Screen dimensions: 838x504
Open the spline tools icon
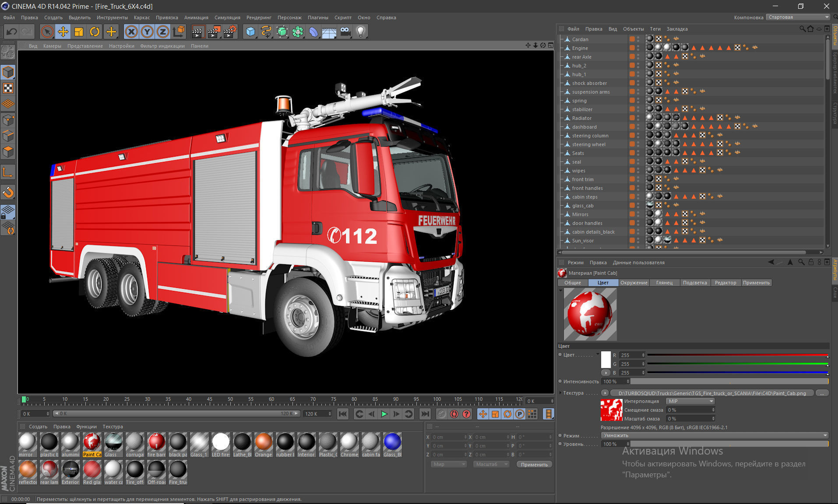(266, 31)
